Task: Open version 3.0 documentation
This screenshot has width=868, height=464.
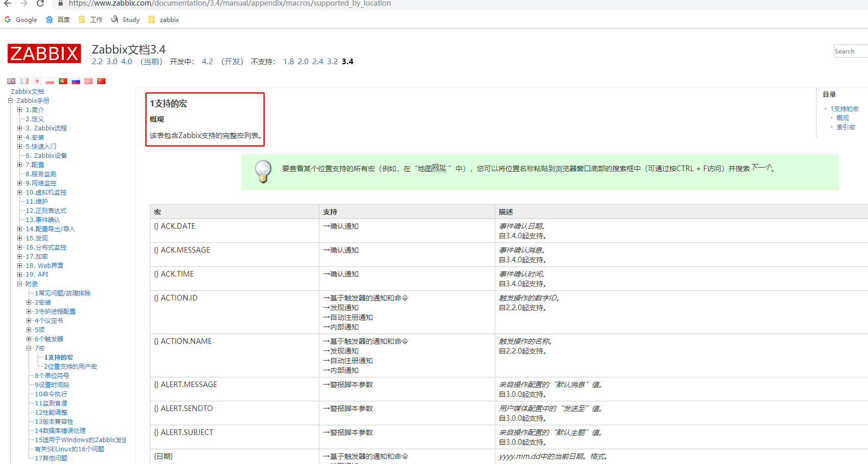Action: point(112,62)
